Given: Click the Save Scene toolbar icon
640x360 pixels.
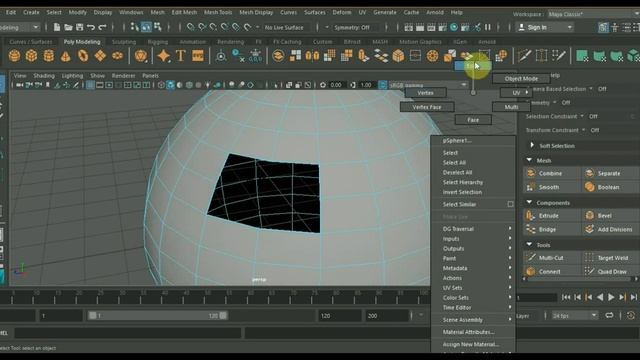Looking at the screenshot, I should 80,27.
